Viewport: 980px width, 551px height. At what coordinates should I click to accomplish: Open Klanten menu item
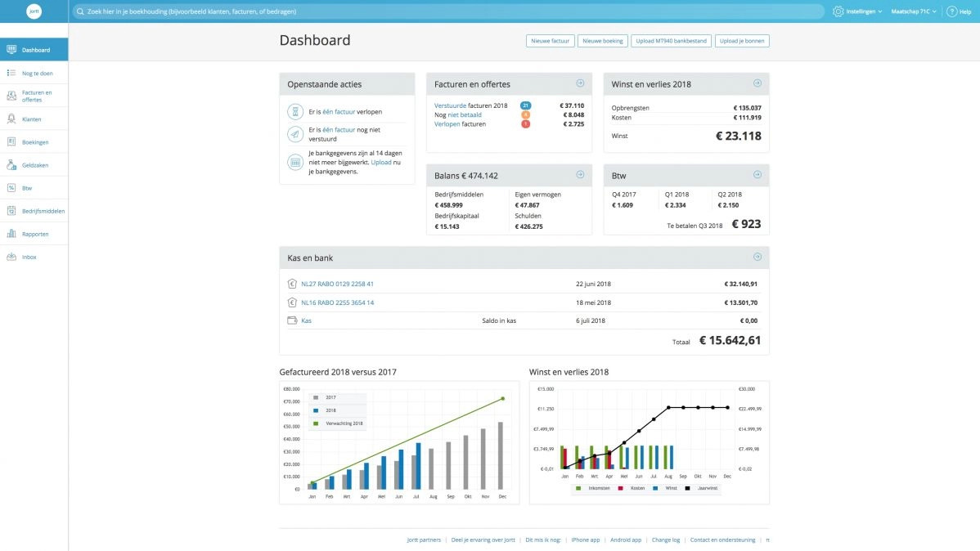[34, 119]
